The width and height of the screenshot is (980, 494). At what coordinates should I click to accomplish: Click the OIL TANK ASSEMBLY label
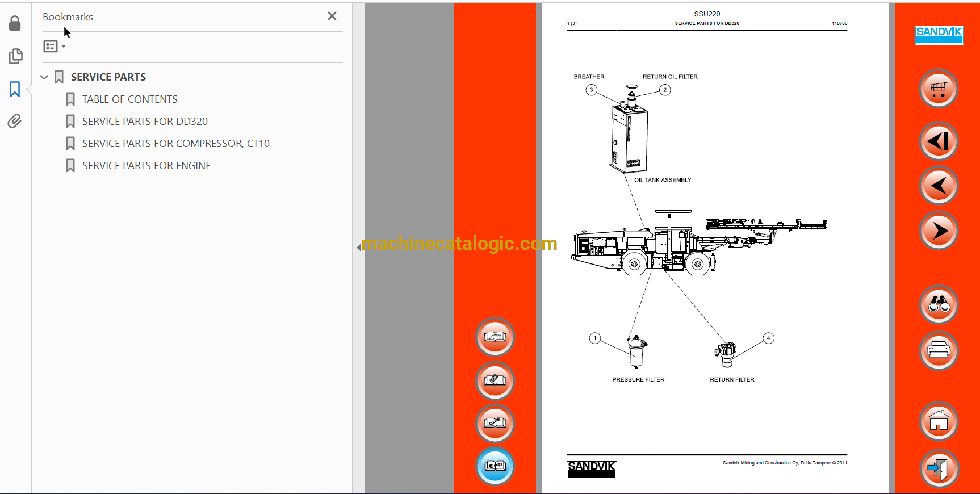coord(663,180)
